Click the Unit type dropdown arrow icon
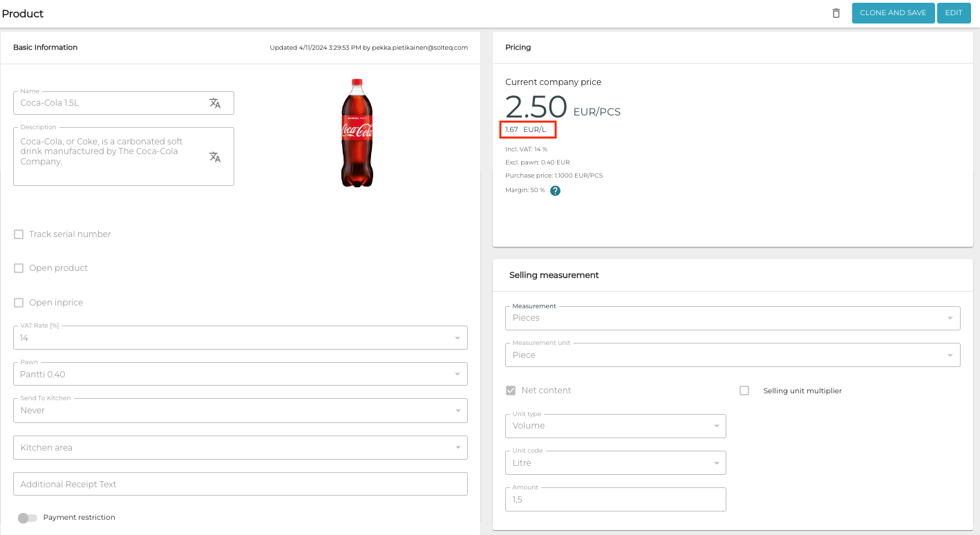 (x=716, y=426)
